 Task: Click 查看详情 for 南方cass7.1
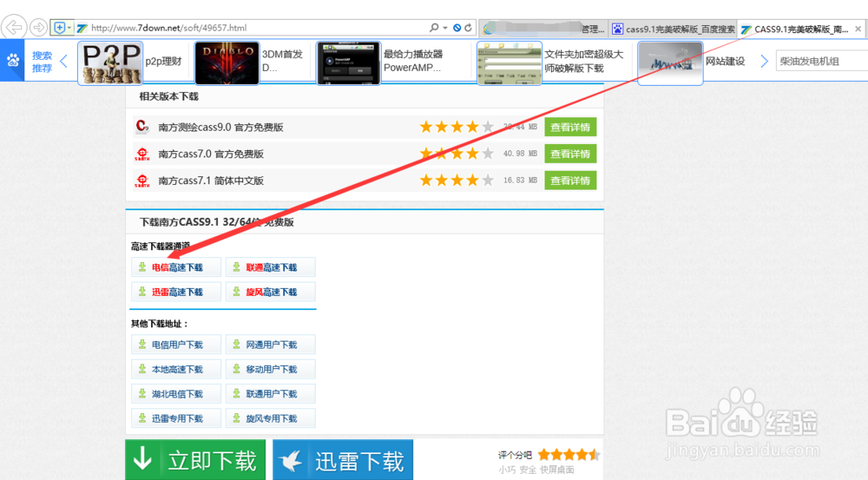(x=570, y=181)
